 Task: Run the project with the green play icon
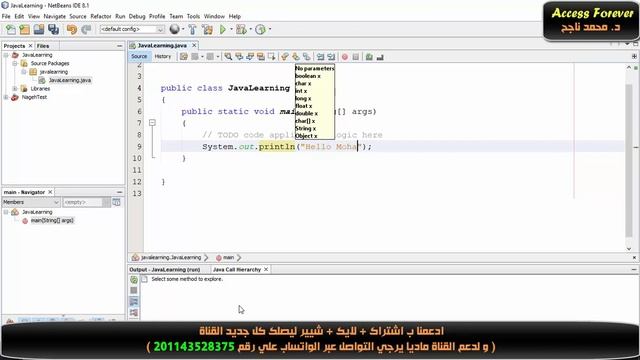223,29
